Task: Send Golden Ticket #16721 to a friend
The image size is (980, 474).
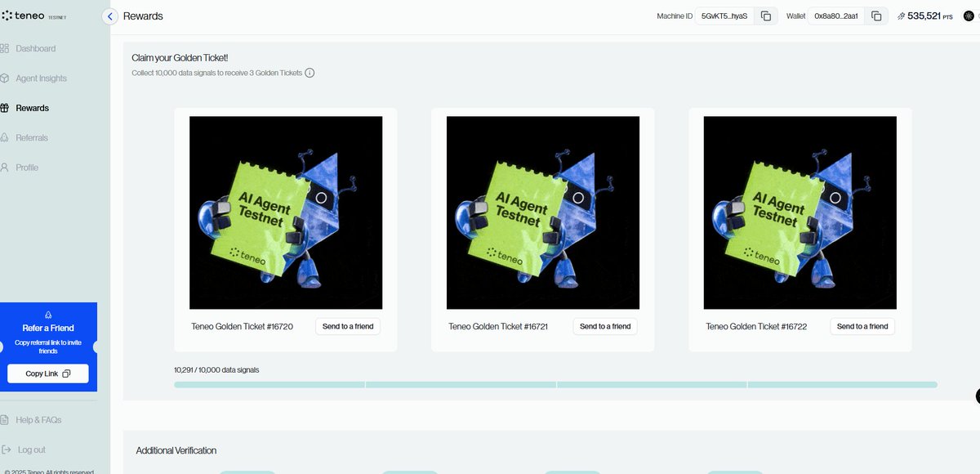Action: [x=605, y=326]
